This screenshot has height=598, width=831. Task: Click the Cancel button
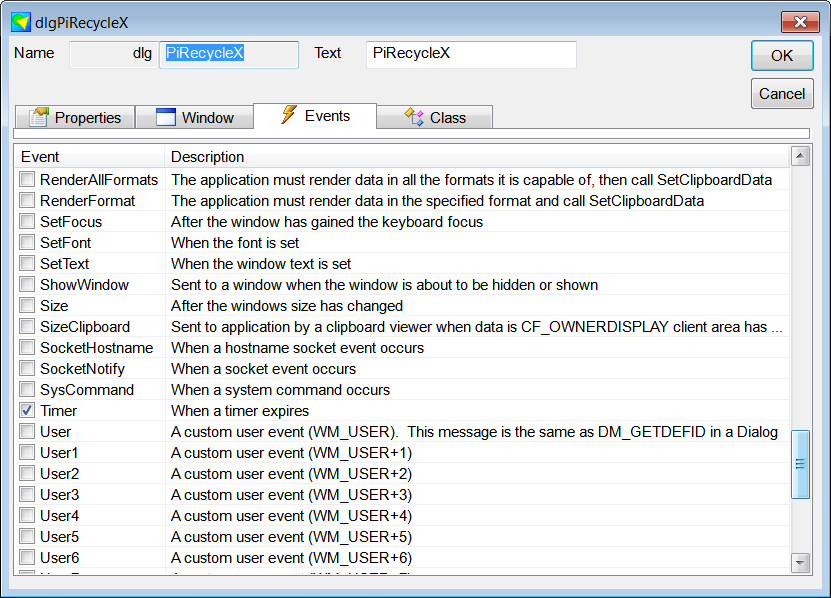click(782, 94)
